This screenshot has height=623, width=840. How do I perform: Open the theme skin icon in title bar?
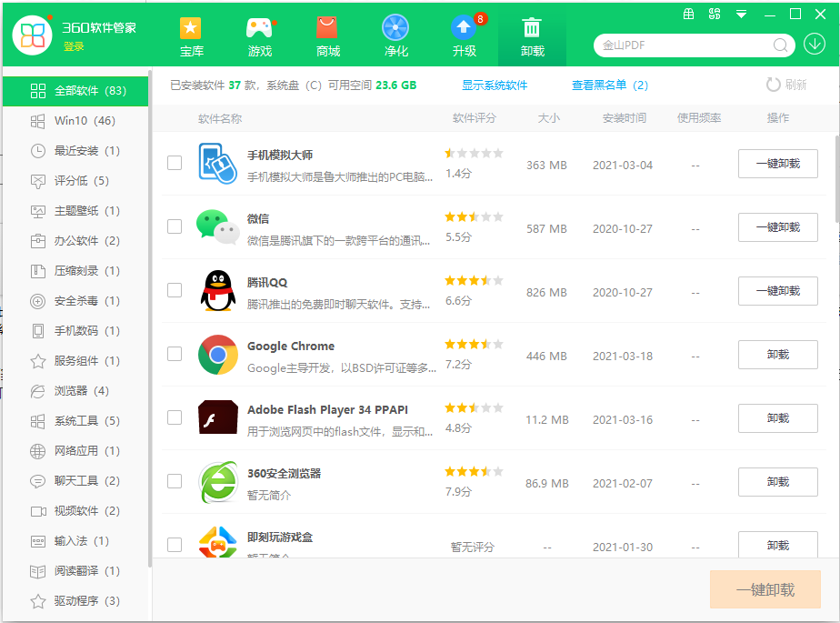tap(715, 14)
